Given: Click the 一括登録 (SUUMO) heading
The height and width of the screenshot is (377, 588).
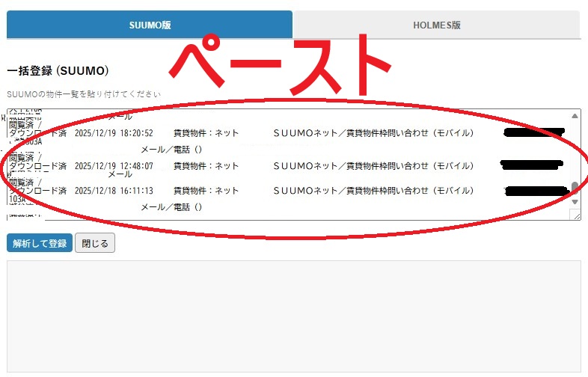Looking at the screenshot, I should coord(58,71).
